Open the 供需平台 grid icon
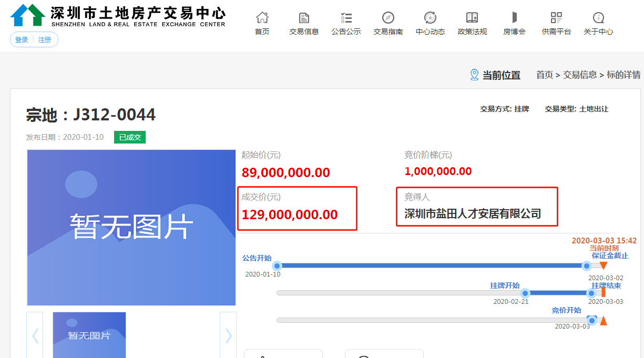The height and width of the screenshot is (358, 644). 556,17
